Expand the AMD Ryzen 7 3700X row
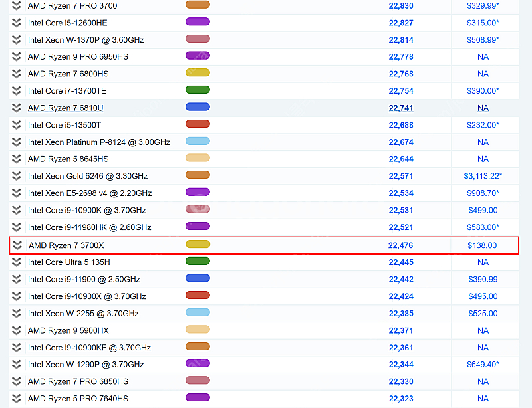This screenshot has width=532, height=408. [17, 245]
